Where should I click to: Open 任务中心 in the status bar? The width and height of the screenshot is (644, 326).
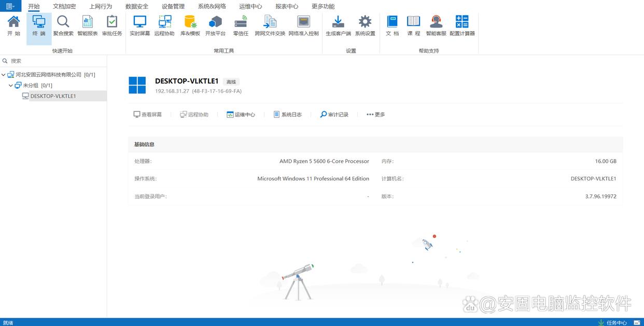612,322
